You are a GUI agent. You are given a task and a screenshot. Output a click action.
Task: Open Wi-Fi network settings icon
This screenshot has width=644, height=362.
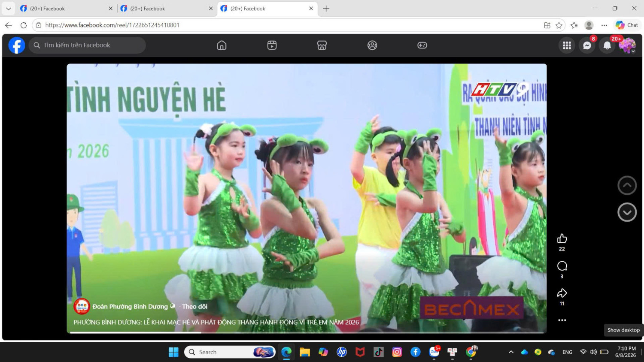tap(583, 352)
